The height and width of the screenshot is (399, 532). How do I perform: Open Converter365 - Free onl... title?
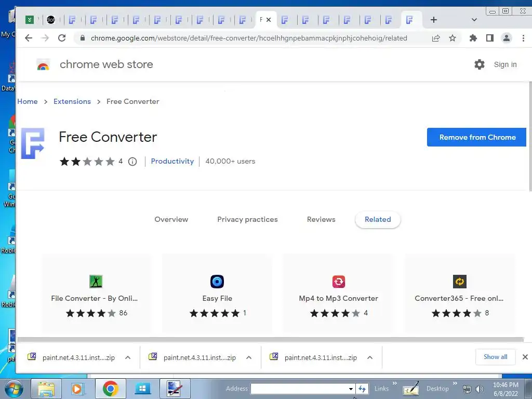point(459,298)
